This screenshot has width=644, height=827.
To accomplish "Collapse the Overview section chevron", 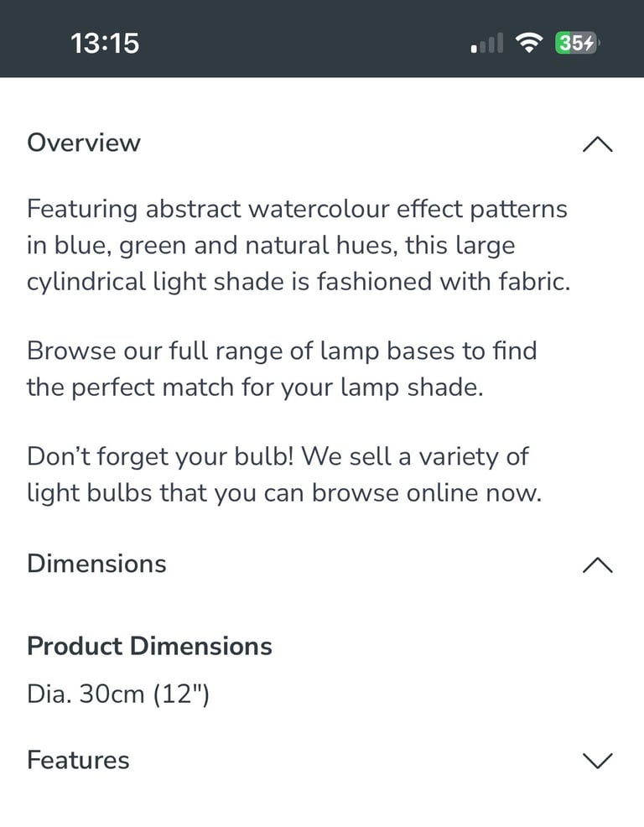I will [x=598, y=144].
